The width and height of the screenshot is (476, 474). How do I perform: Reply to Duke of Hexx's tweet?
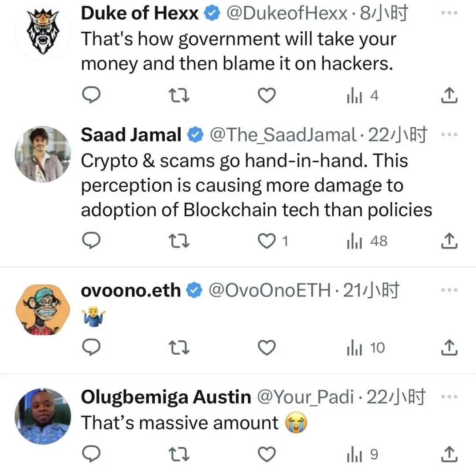coord(92,95)
